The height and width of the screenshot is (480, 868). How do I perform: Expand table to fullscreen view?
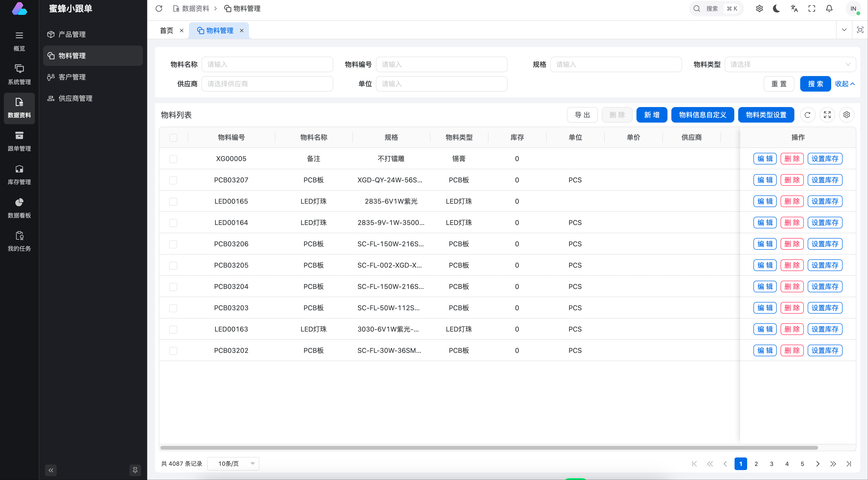827,115
